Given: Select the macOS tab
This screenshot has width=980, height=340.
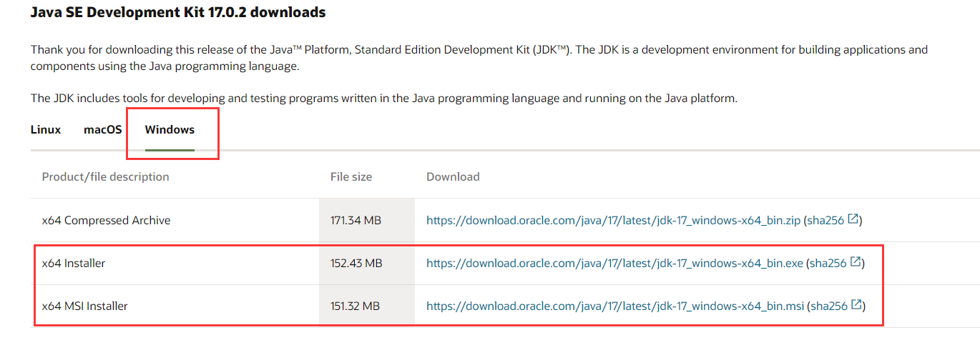Looking at the screenshot, I should [102, 130].
